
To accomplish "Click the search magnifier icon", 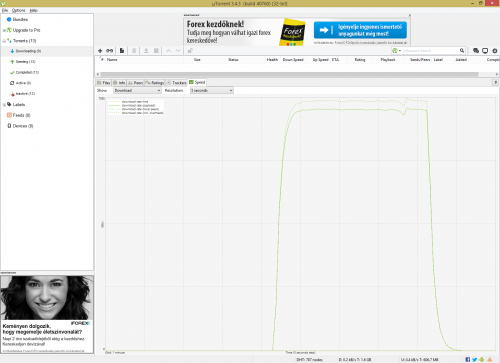I will pyautogui.click(x=462, y=51).
